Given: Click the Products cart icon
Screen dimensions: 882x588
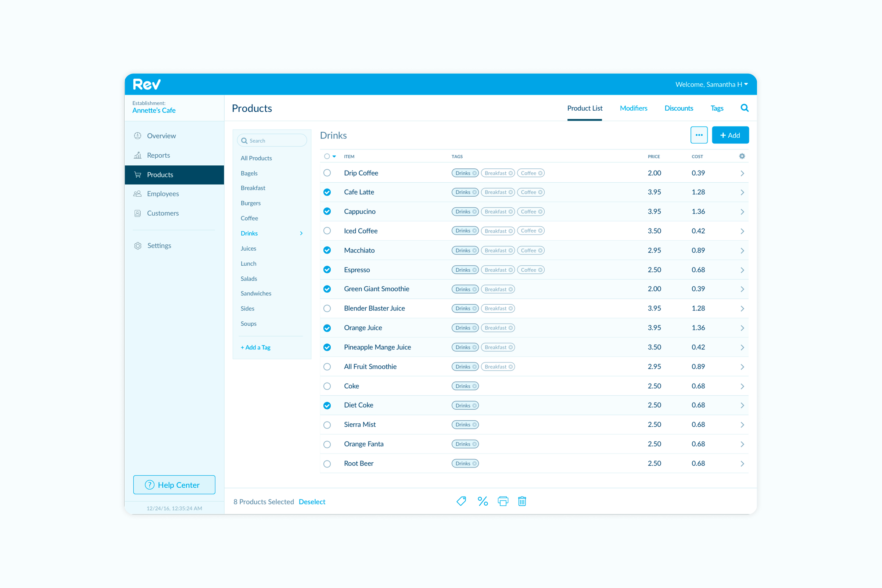Looking at the screenshot, I should [x=137, y=175].
